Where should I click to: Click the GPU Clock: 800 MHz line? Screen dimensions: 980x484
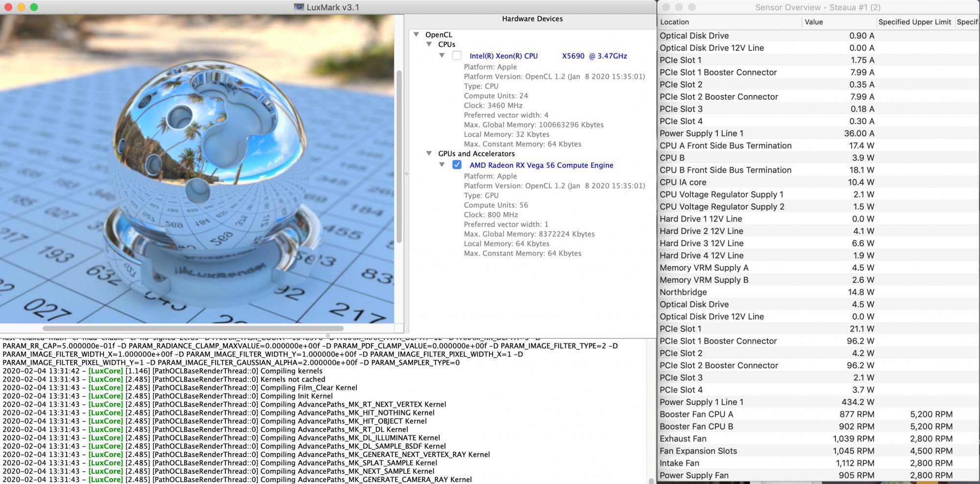491,215
